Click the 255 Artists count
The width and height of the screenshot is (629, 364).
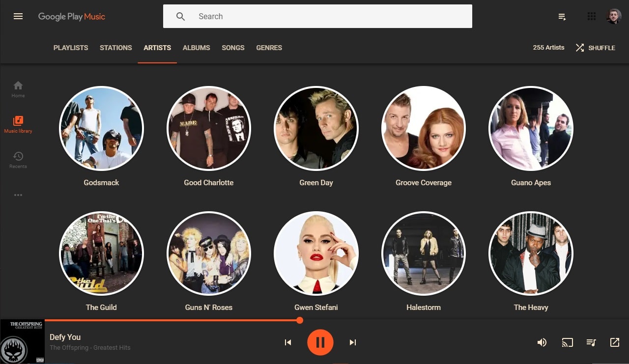(548, 48)
